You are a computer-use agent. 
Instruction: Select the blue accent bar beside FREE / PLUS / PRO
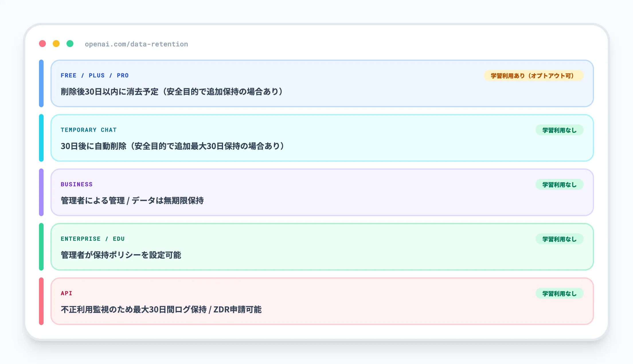click(x=41, y=83)
